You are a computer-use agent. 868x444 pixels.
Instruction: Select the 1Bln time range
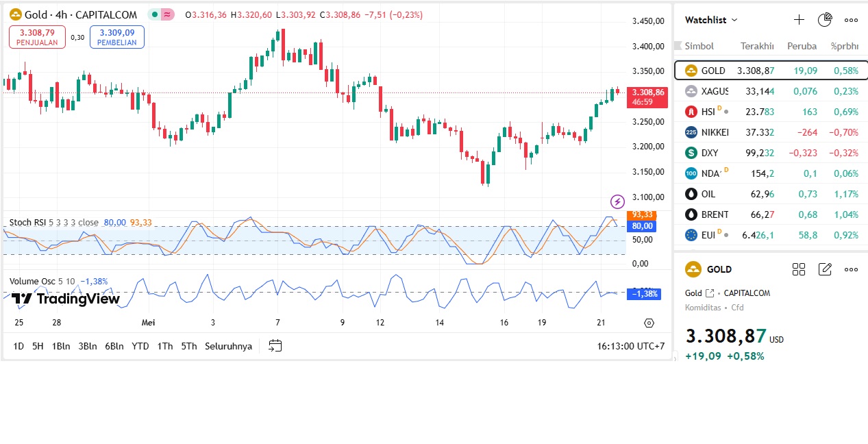pos(61,346)
